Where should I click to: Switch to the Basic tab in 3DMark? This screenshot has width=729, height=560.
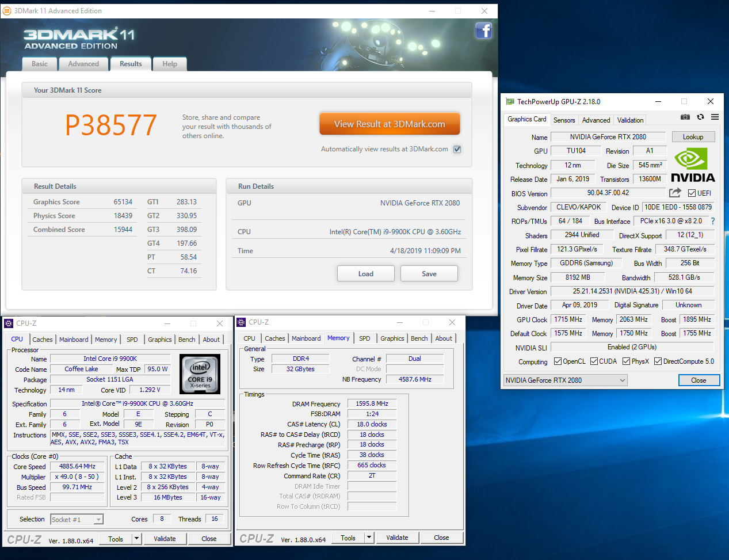click(40, 64)
